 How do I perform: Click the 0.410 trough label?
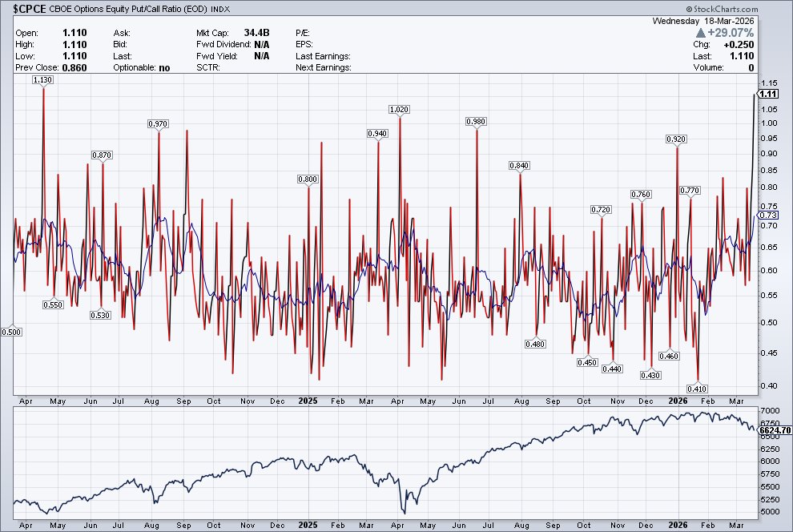point(697,389)
